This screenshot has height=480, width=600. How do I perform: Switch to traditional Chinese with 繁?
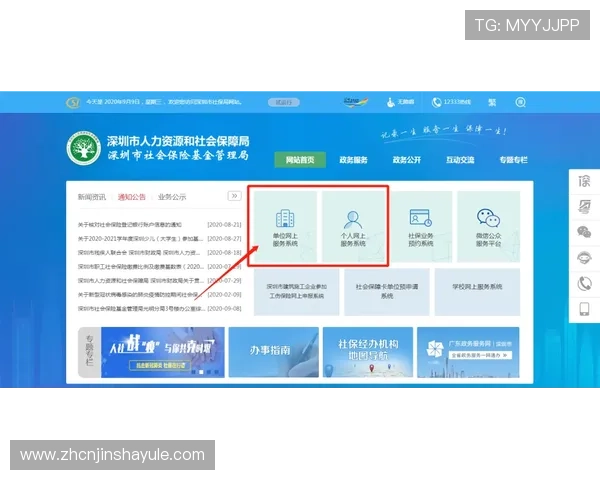(492, 102)
